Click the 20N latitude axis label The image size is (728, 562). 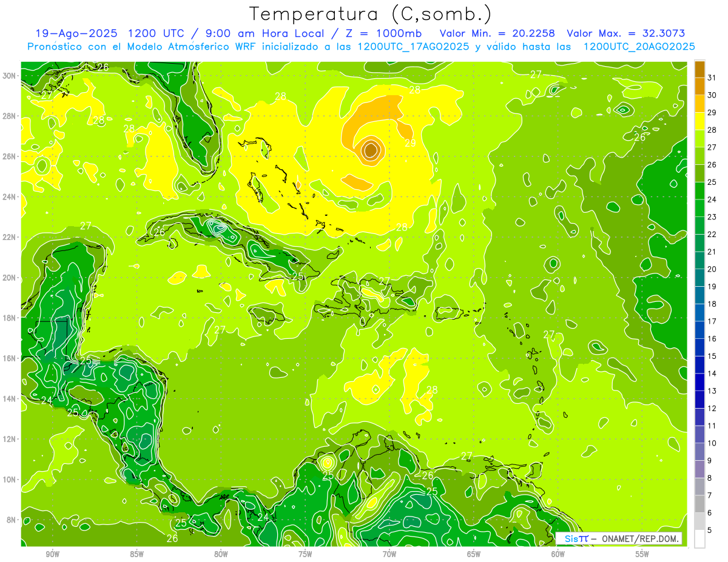10,278
